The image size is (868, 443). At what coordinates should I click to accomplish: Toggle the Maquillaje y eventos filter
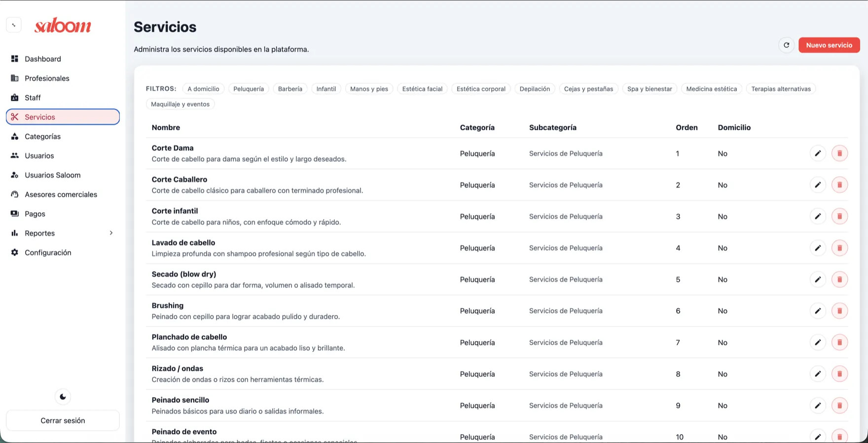pos(180,104)
